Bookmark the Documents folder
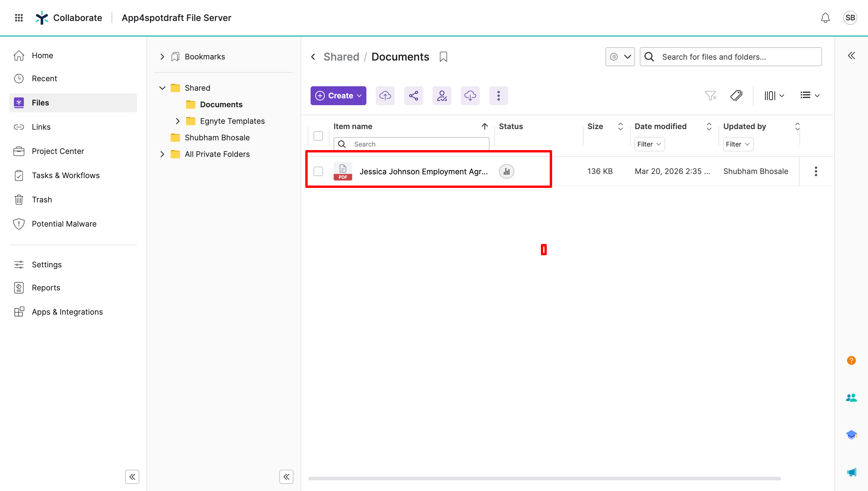Screen dimensions: 868x491 pyautogui.click(x=443, y=57)
